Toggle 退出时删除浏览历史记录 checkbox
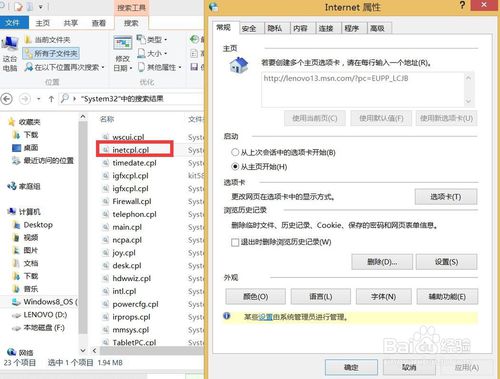 [235, 242]
